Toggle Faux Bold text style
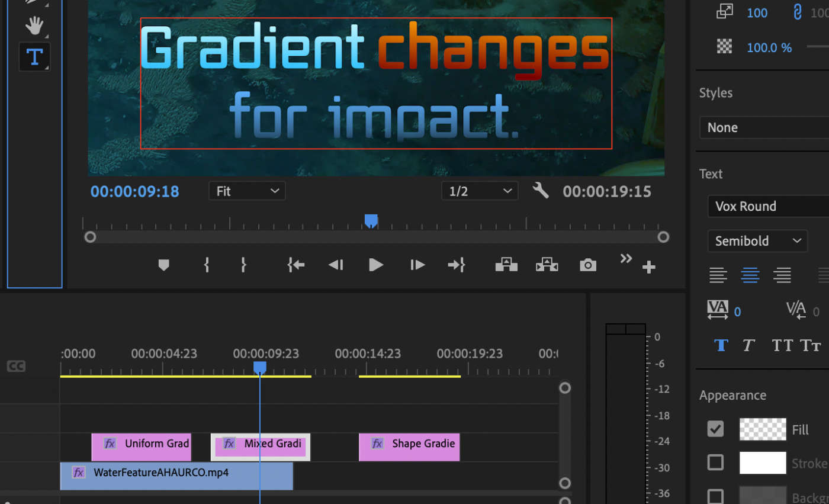The height and width of the screenshot is (504, 829). (721, 345)
